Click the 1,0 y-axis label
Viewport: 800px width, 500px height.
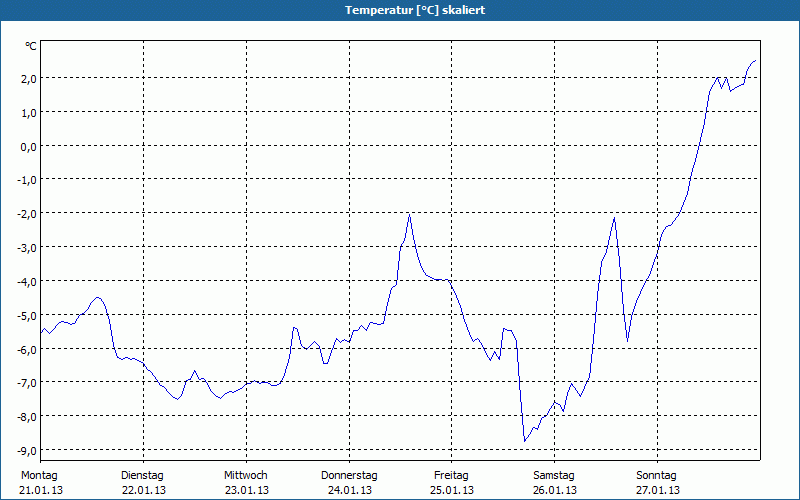point(29,112)
